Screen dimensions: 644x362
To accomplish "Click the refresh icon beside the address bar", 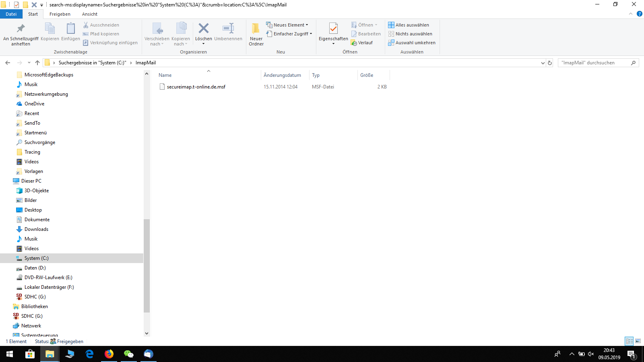I will click(x=550, y=63).
